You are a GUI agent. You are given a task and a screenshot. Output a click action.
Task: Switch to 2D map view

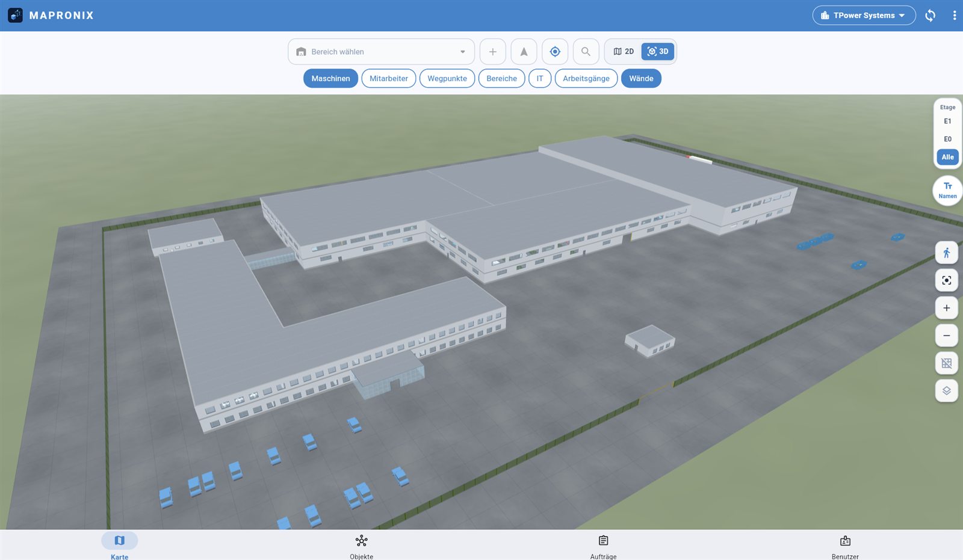[x=624, y=52]
